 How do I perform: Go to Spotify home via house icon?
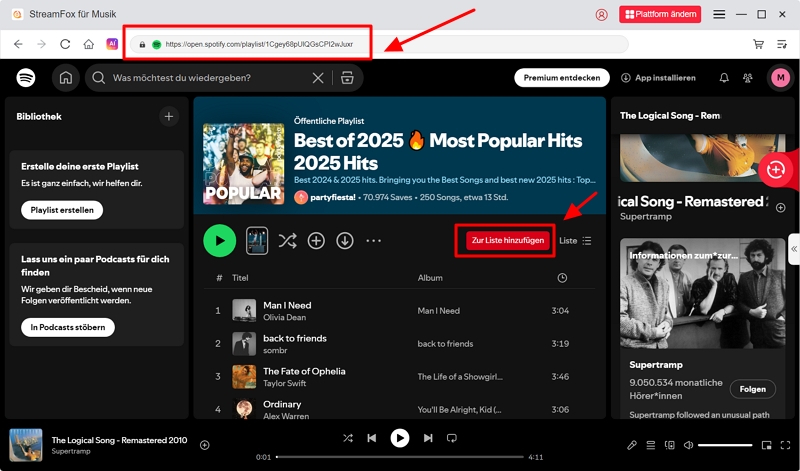[66, 78]
